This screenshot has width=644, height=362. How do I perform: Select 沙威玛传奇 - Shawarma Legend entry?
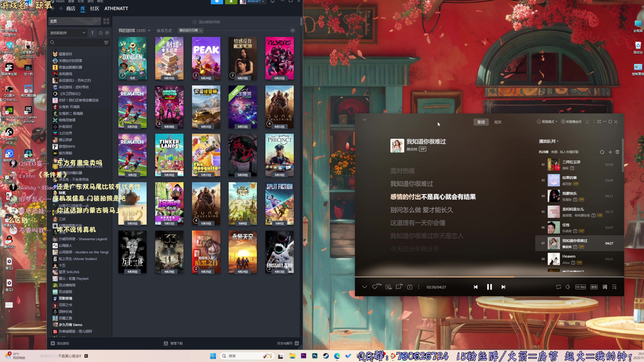(83, 239)
